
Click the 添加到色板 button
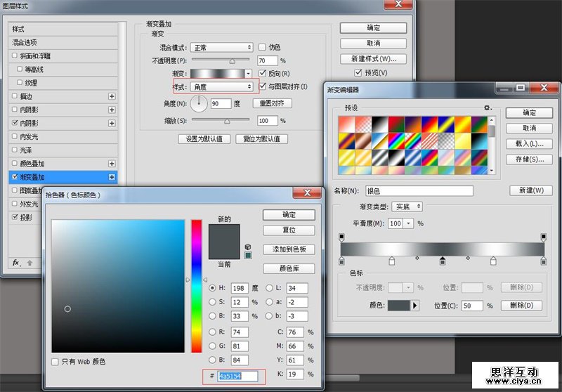(x=288, y=249)
